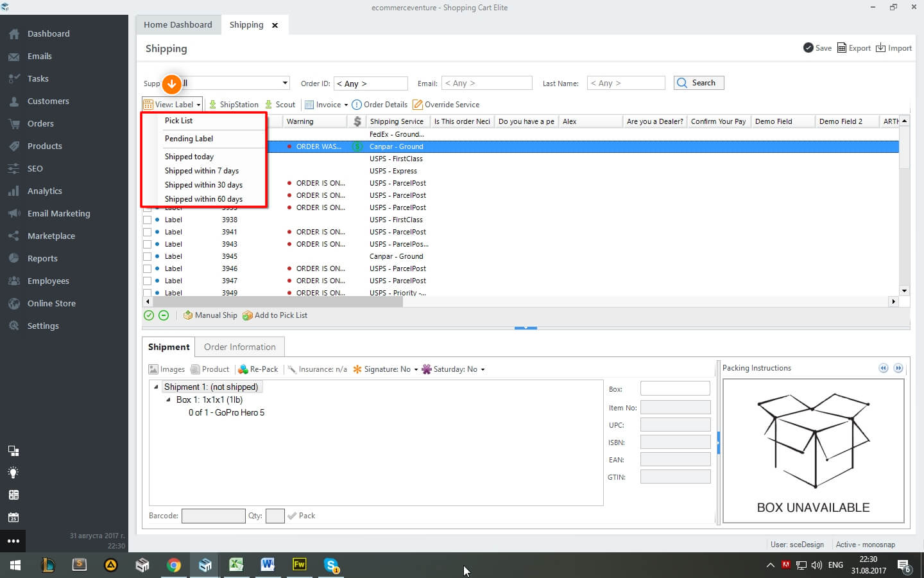Click the grid scroll-down arrow

pos(904,291)
